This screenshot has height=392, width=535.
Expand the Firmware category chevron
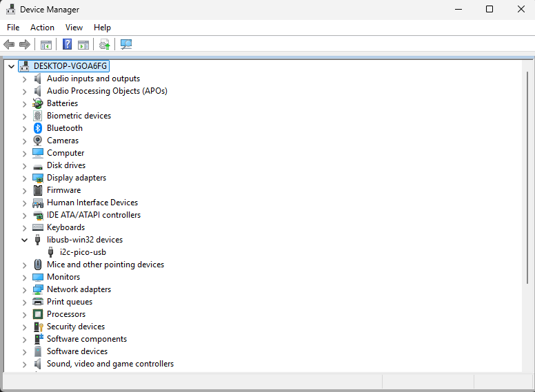tap(24, 191)
